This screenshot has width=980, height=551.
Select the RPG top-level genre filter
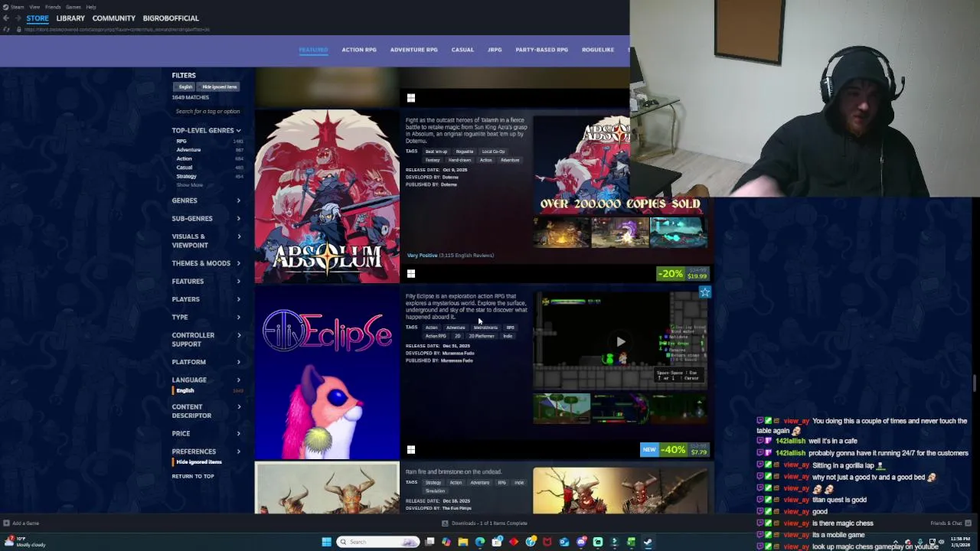[181, 142]
